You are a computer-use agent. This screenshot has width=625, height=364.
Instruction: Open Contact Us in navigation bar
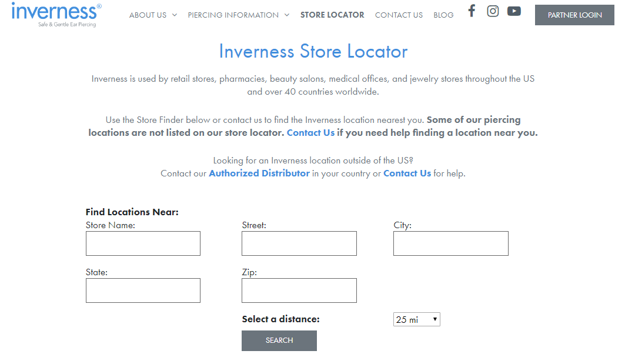(x=399, y=15)
